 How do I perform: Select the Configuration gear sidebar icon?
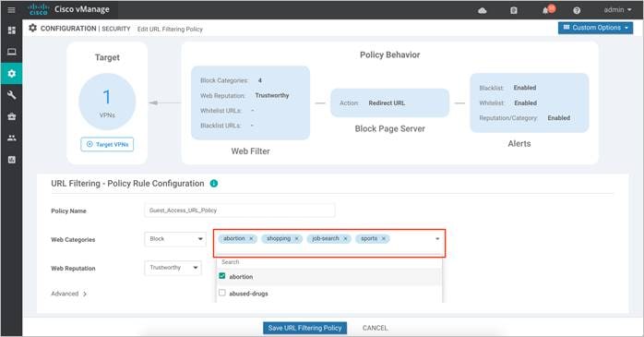click(x=11, y=74)
